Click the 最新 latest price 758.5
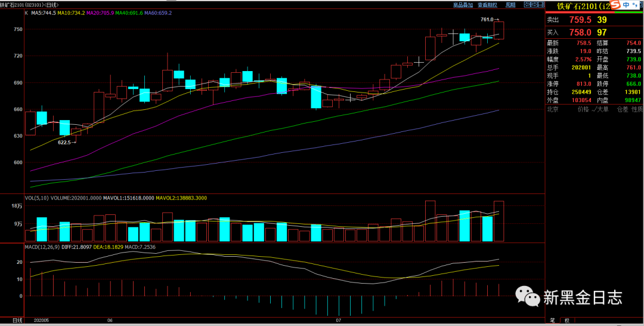The image size is (644, 326). 584,43
